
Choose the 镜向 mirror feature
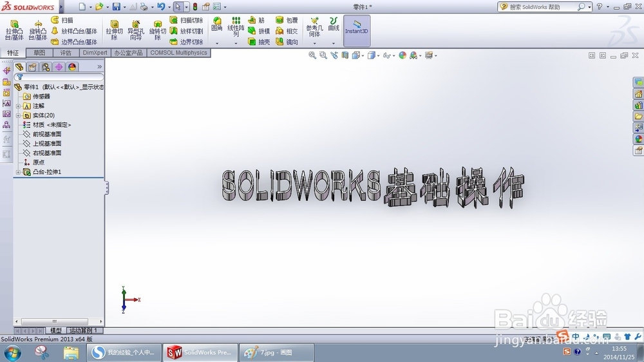click(x=287, y=41)
